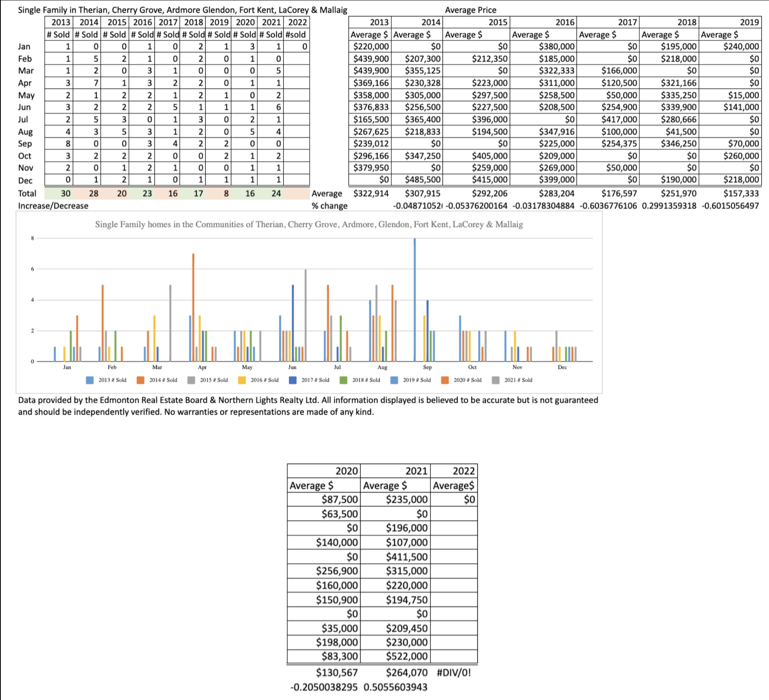Image resolution: width=769 pixels, height=700 pixels.
Task: Select the yearly average cell $322,914
Action: (371, 194)
